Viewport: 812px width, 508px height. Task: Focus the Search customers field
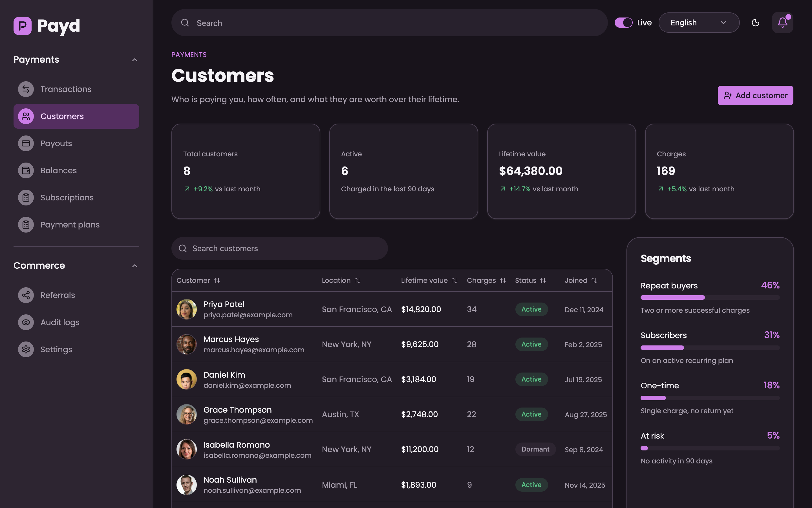pyautogui.click(x=279, y=248)
